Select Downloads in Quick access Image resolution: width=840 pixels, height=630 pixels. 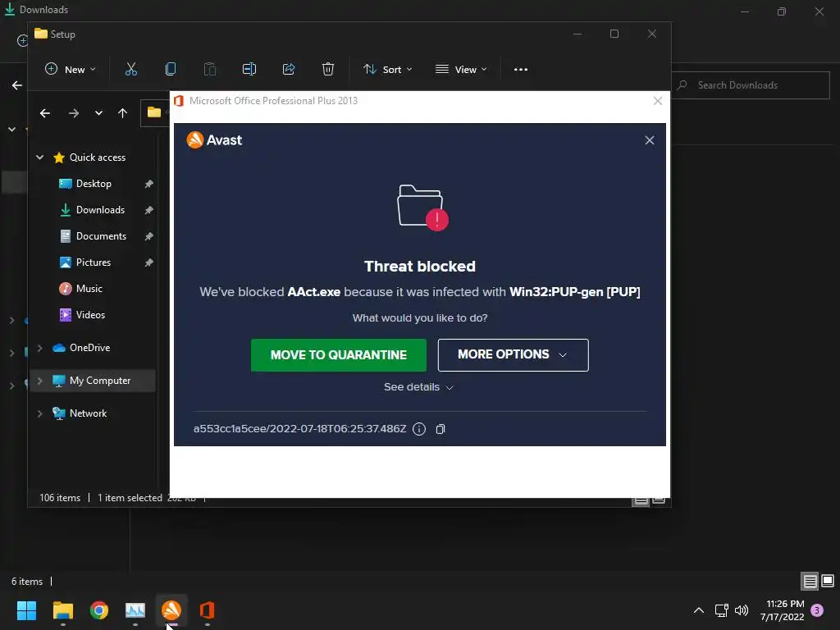click(x=100, y=209)
